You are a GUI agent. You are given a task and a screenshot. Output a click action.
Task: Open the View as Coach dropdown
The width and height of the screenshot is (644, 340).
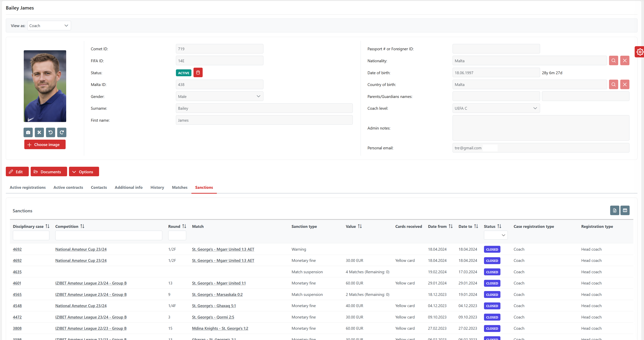click(49, 25)
